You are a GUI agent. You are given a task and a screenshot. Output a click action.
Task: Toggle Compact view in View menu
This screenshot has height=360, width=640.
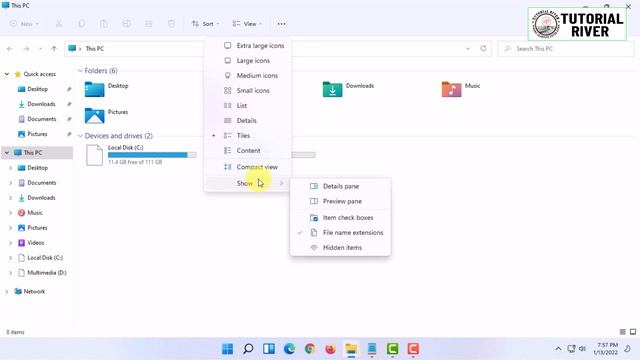pyautogui.click(x=248, y=167)
